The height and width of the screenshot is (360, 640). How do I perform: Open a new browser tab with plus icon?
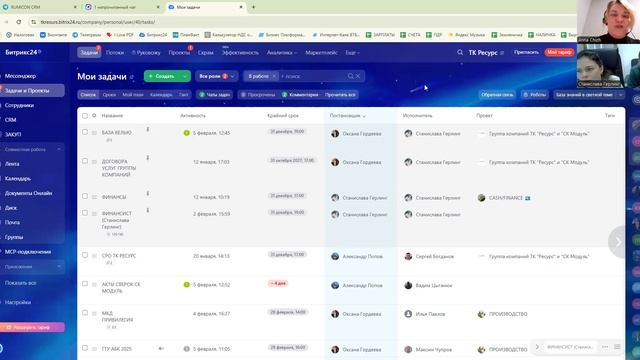[x=253, y=7]
